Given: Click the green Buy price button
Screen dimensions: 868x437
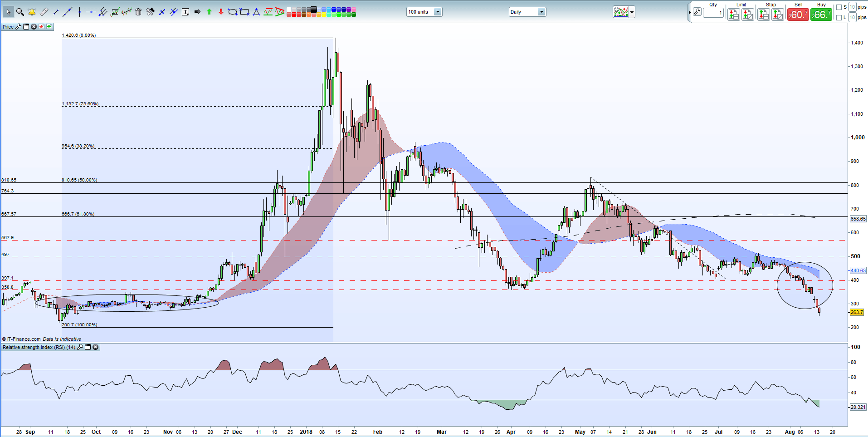Looking at the screenshot, I should click(821, 15).
